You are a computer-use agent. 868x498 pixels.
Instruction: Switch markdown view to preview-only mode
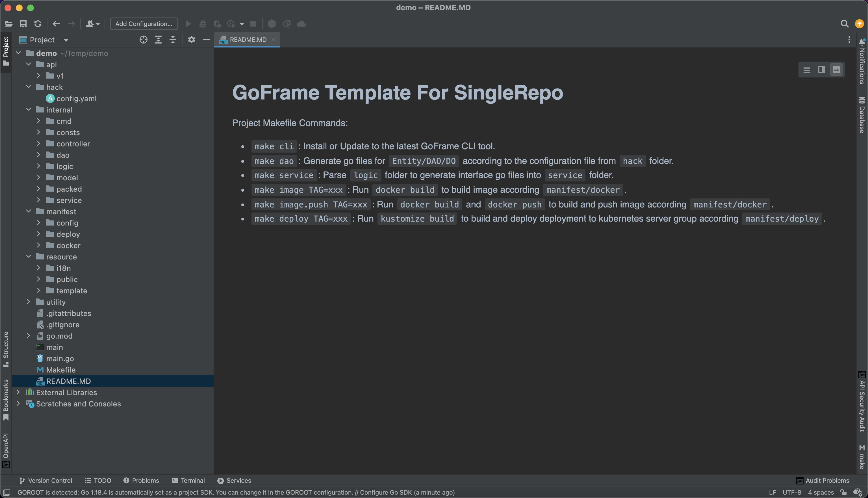[x=836, y=70]
